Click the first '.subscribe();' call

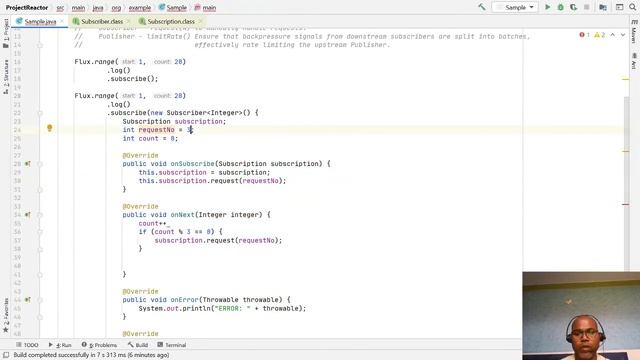click(132, 79)
